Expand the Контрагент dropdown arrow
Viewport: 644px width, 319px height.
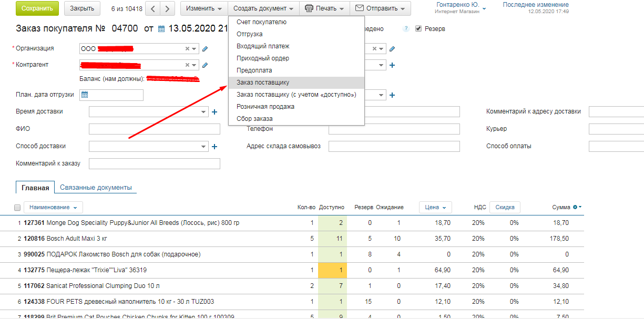pos(195,65)
